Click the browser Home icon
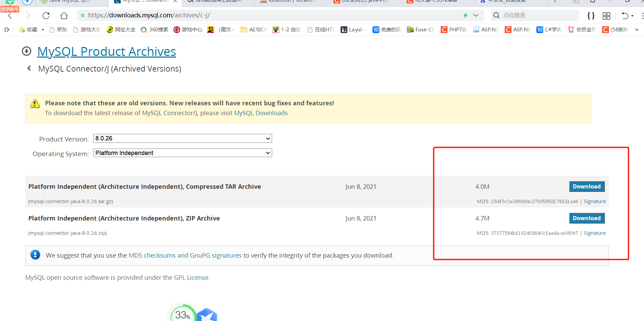The height and width of the screenshot is (321, 644). pyautogui.click(x=64, y=15)
